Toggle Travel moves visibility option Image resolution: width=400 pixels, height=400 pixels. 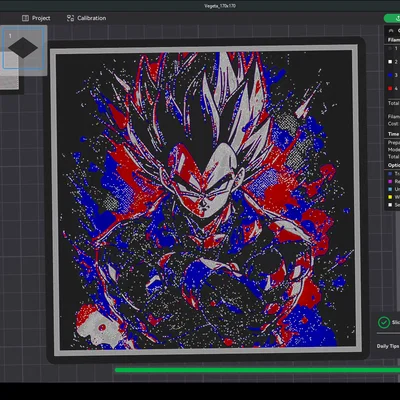390,174
